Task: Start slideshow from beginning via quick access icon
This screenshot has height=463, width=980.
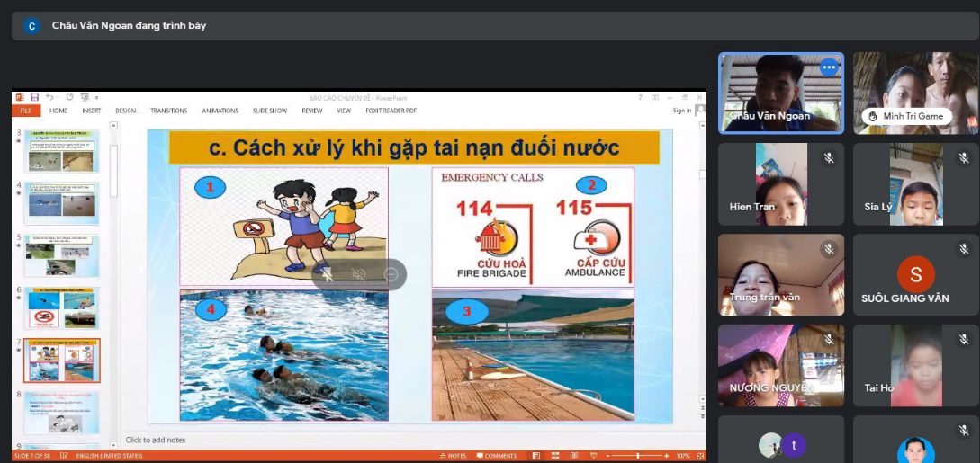Action: pyautogui.click(x=85, y=97)
